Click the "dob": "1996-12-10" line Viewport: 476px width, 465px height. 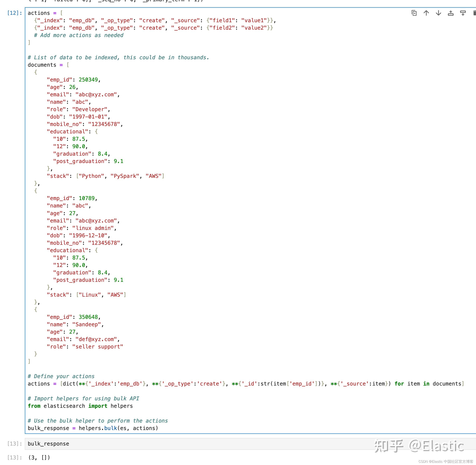coord(78,235)
